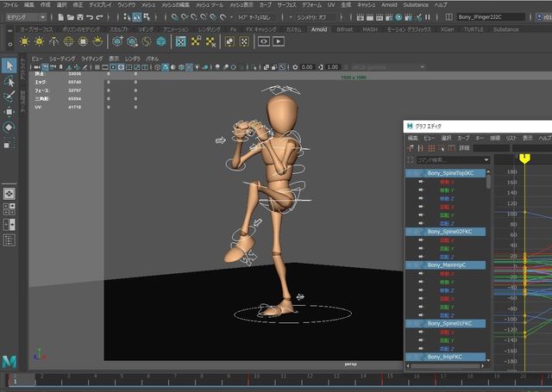The width and height of the screenshot is (552, 392).
Task: Create an Arnold Mesh Light from shelf
Action: 39,41
